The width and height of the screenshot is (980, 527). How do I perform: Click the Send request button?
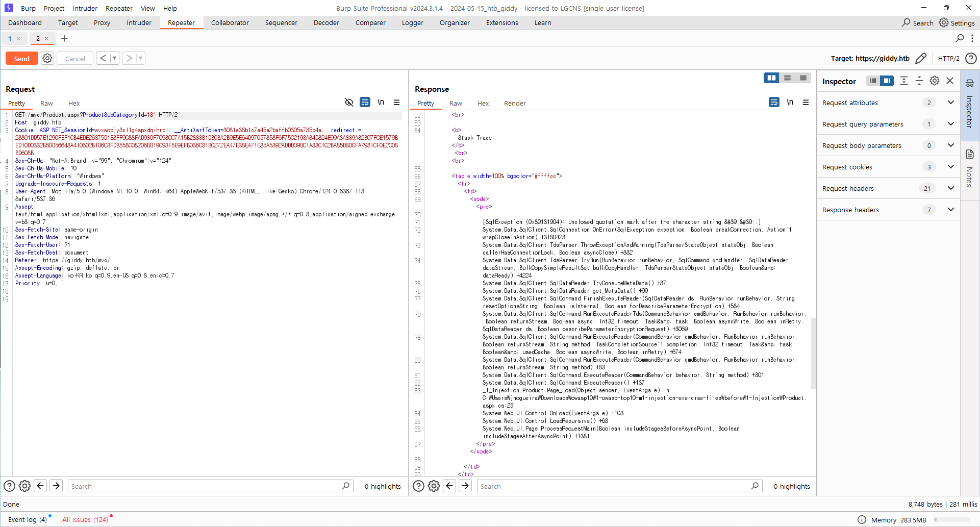coord(22,59)
